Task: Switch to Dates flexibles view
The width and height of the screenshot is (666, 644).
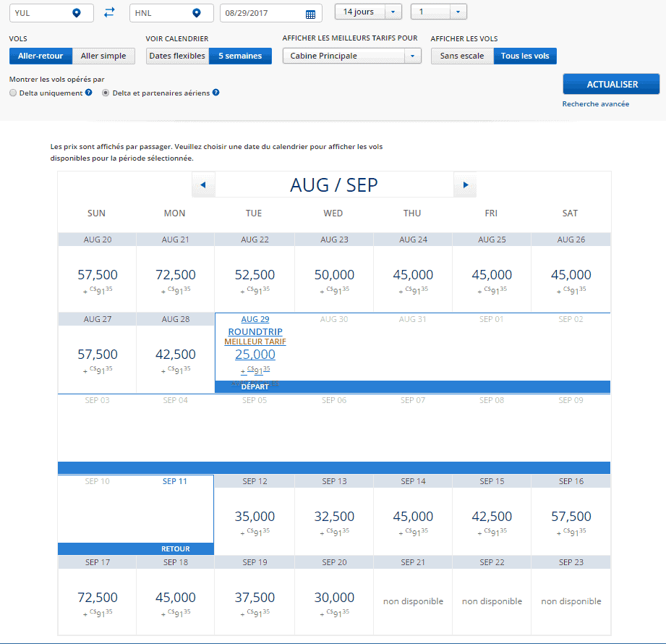Action: click(x=177, y=56)
